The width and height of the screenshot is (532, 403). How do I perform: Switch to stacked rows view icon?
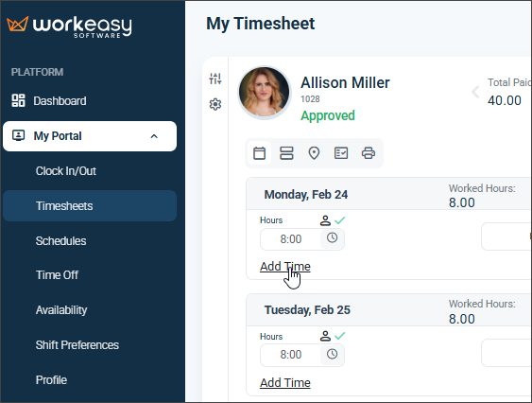coord(286,153)
